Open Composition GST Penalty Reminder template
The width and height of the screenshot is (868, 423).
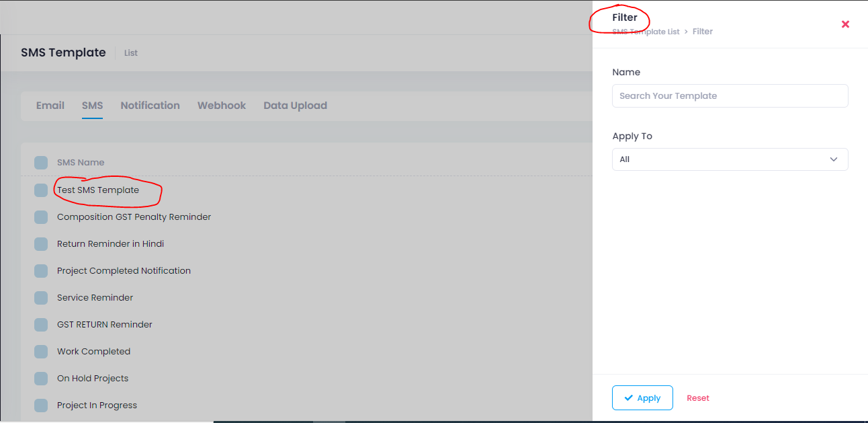click(134, 217)
